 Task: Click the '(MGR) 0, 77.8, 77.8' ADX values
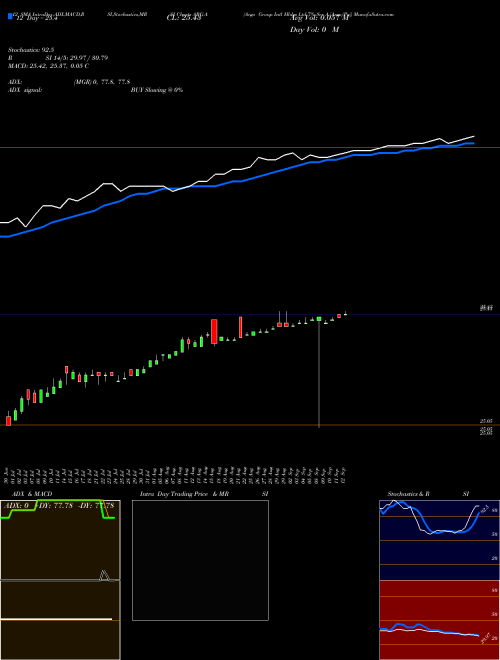101,82
